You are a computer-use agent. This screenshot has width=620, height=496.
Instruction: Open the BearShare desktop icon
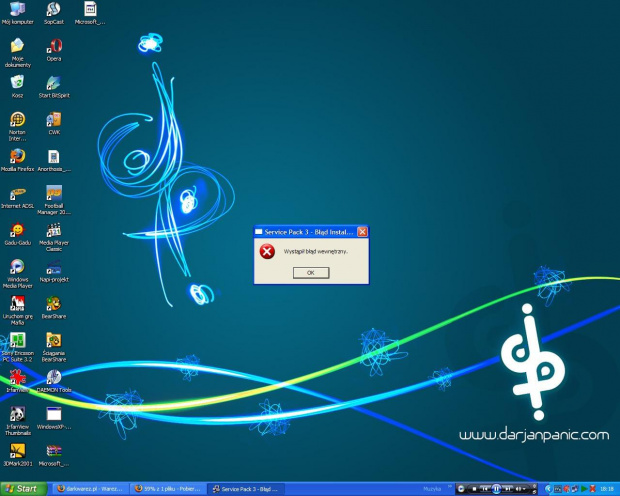(54, 307)
